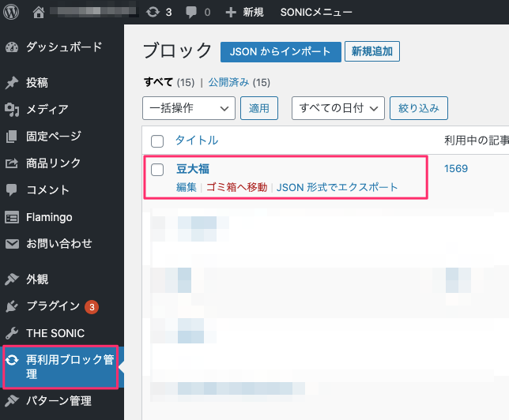The image size is (509, 420).
Task: Click the プラグイン plug icon
Action: [12, 306]
